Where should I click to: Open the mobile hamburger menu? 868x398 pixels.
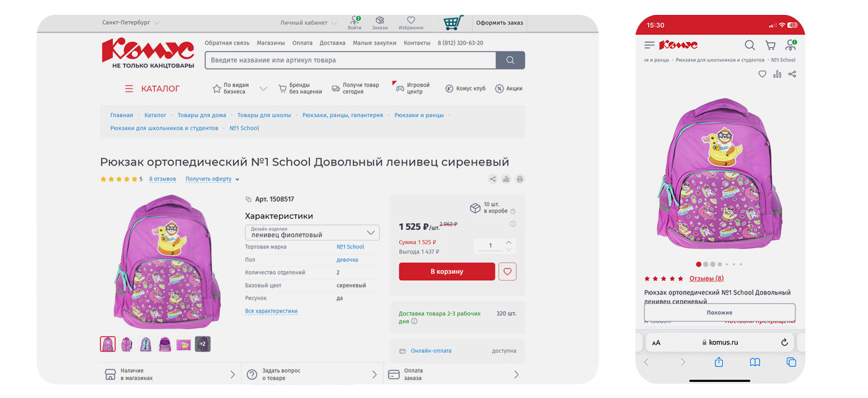point(649,45)
